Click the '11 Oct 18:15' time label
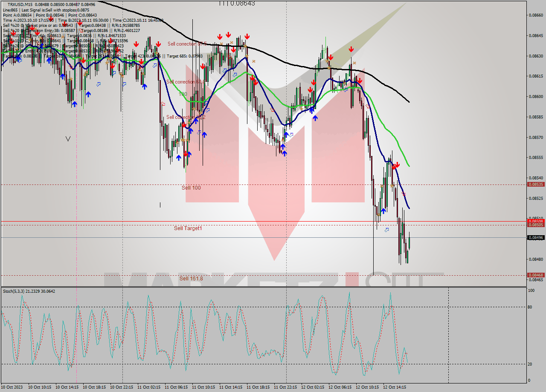The height and width of the screenshot is (392, 546). pyautogui.click(x=258, y=387)
